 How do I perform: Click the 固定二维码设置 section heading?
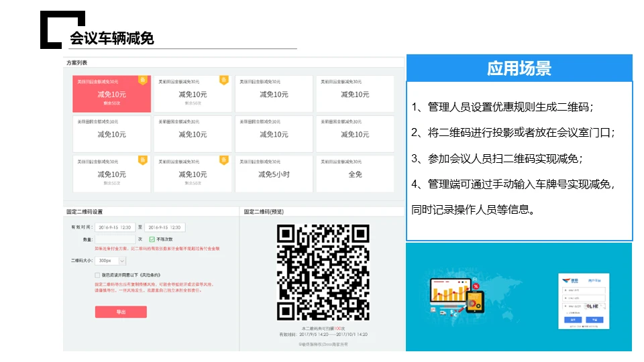coord(85,212)
